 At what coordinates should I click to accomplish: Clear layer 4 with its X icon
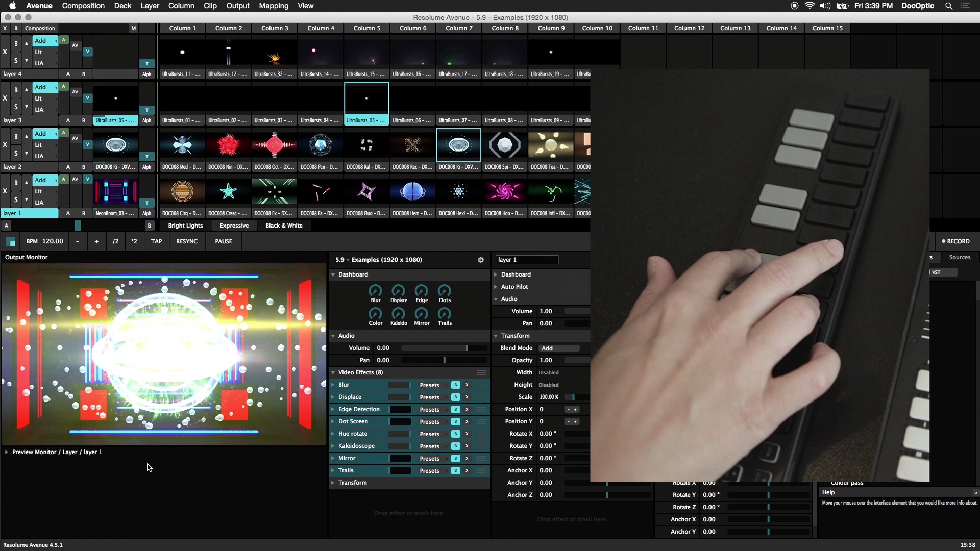pos(5,52)
